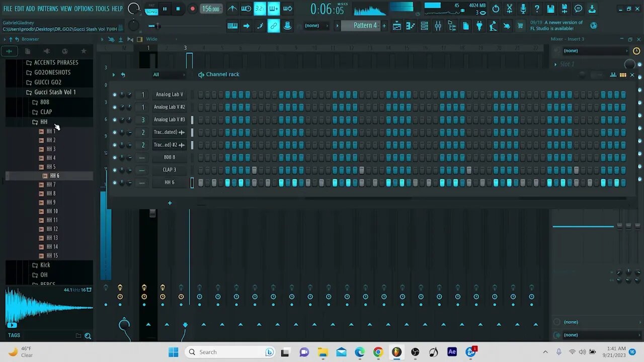Open the playlist view icon

[397, 26]
